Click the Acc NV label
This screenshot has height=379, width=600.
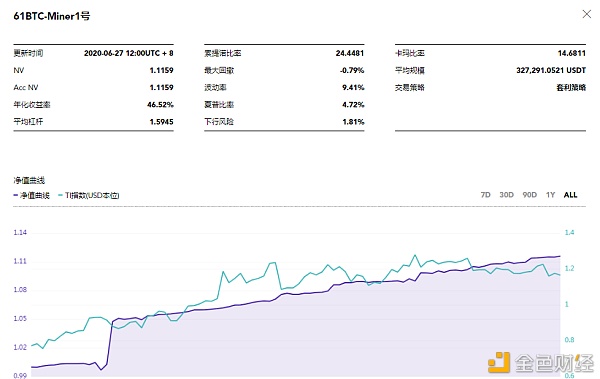coord(26,88)
